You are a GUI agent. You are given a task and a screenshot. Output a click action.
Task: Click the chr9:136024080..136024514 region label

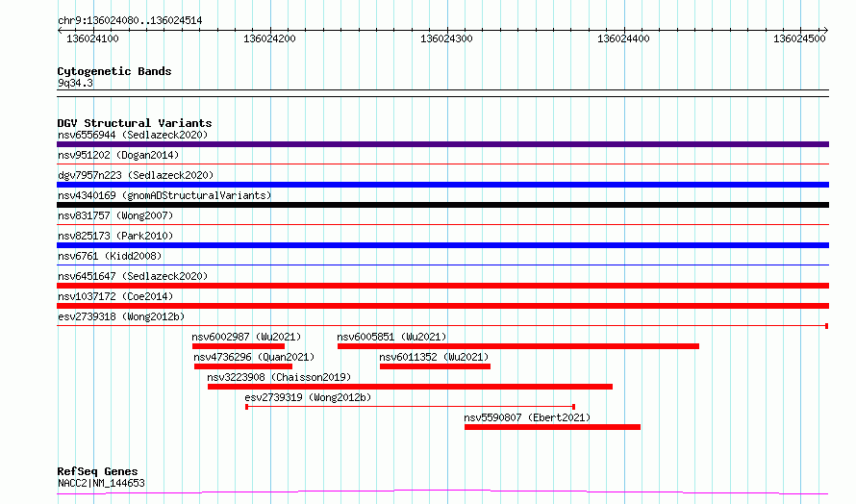click(x=130, y=20)
